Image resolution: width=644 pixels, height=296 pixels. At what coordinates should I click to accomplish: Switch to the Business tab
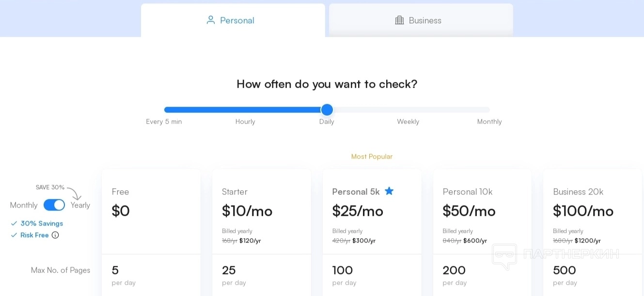pos(421,20)
